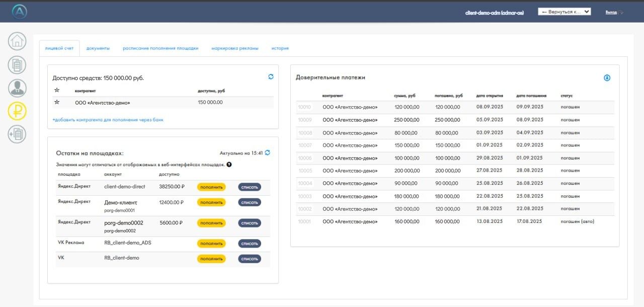Image resolution: width=644 pixels, height=307 pixels.
Task: Select trust payment number 10006
Action: pyautogui.click(x=305, y=158)
